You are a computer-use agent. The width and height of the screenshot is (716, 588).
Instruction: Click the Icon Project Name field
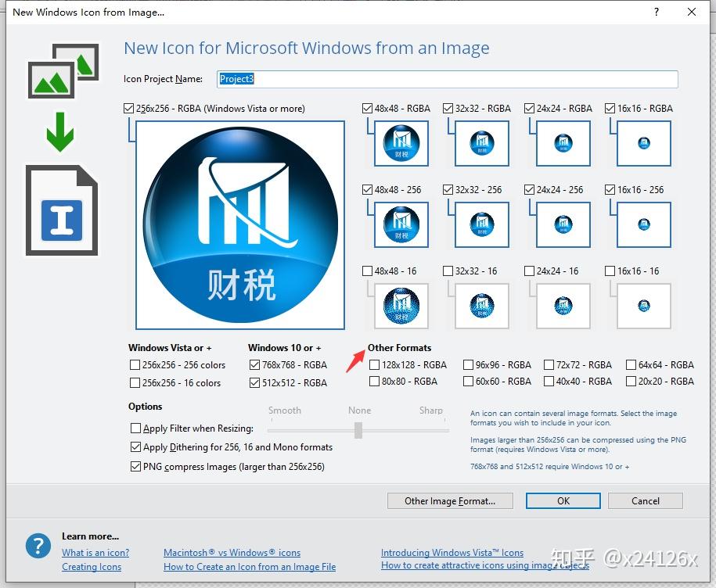click(x=448, y=79)
